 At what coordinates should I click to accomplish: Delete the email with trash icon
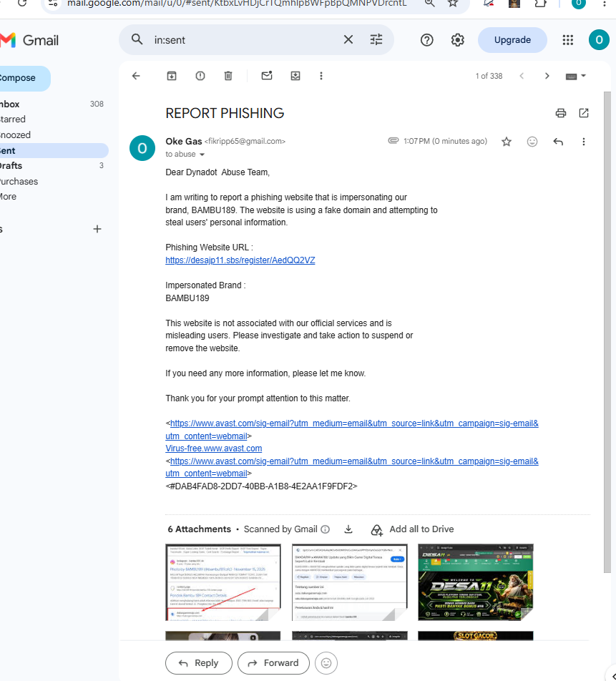coord(228,76)
